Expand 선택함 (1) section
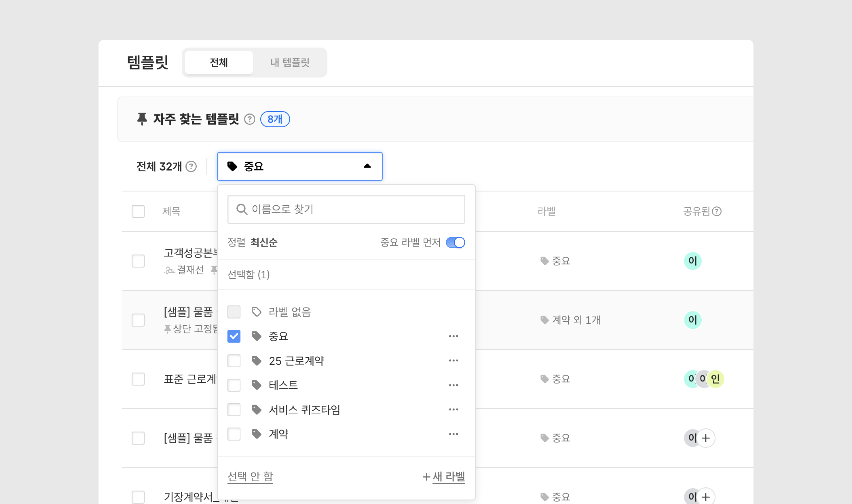The width and height of the screenshot is (852, 504). tap(248, 274)
